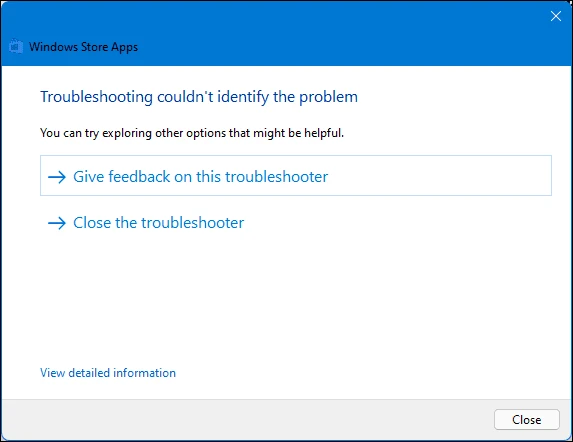The width and height of the screenshot is (573, 442).
Task: Select Give feedback on this troubleshooter
Action: 296,176
